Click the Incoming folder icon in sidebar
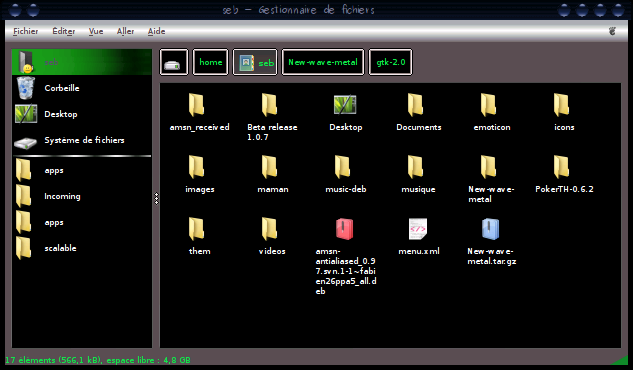Viewport: 633px width, 370px height. [23, 196]
